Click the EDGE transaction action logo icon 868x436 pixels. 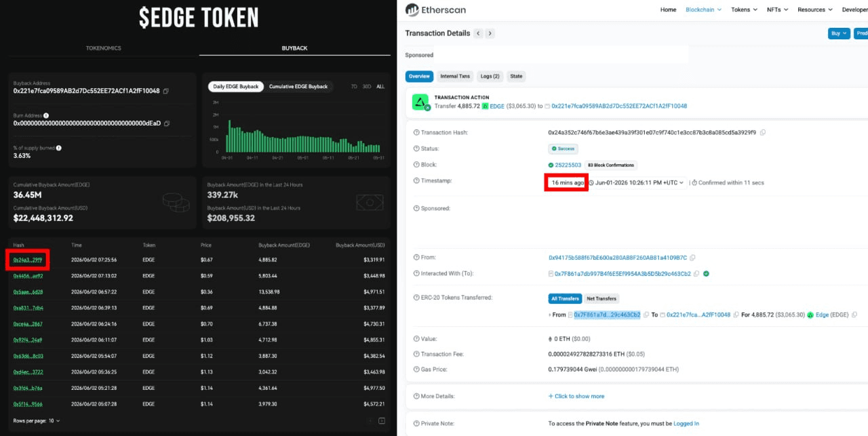420,102
